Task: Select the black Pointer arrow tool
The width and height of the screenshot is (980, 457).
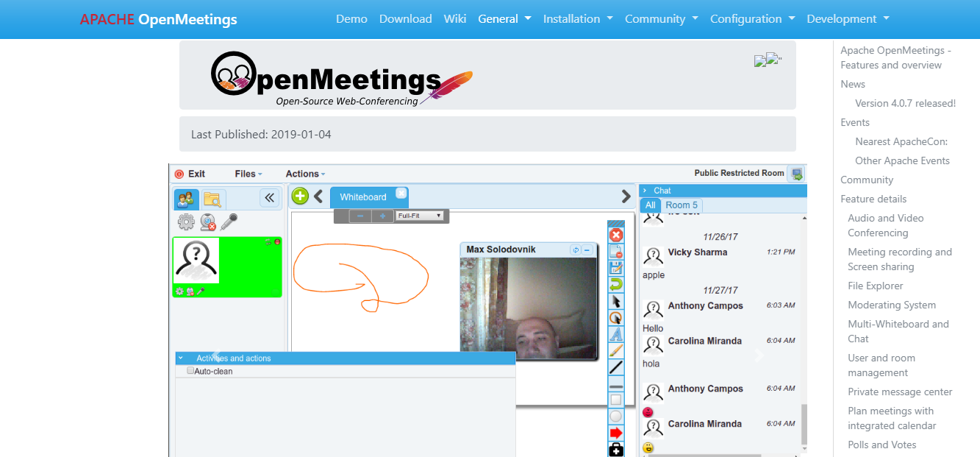Action: [616, 301]
